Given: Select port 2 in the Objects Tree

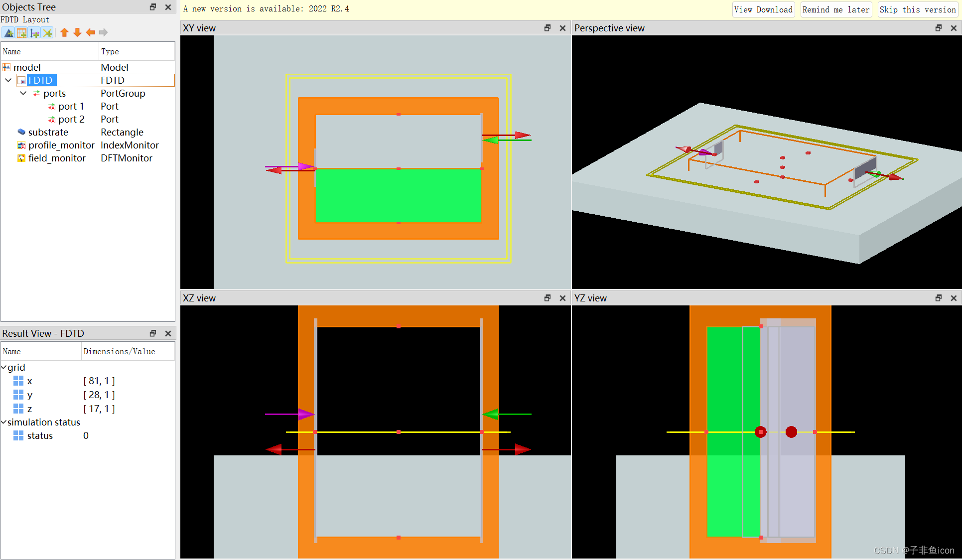Looking at the screenshot, I should coord(71,120).
